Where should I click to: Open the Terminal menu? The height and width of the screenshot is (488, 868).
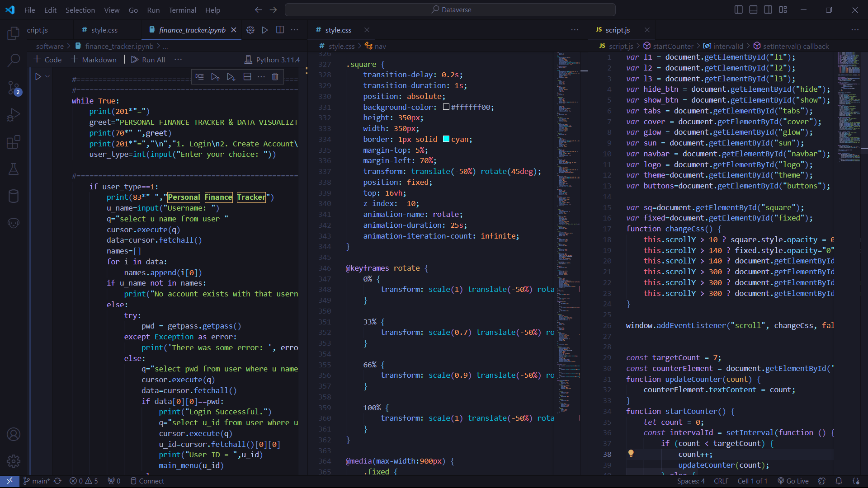(182, 10)
